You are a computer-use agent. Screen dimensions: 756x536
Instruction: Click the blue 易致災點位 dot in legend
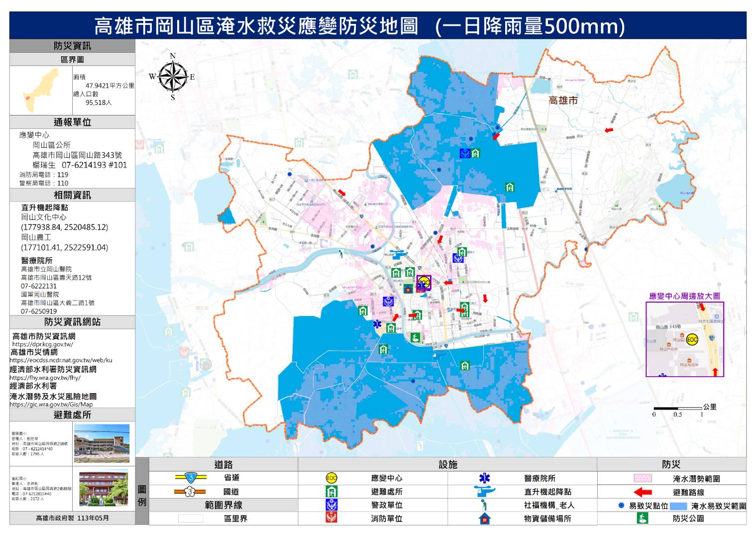point(621,506)
